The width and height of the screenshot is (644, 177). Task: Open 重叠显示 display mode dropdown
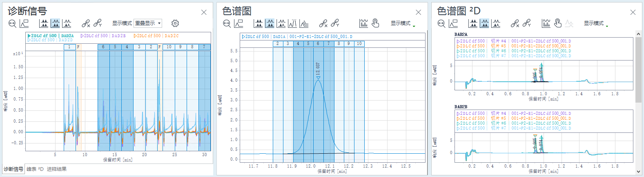148,23
